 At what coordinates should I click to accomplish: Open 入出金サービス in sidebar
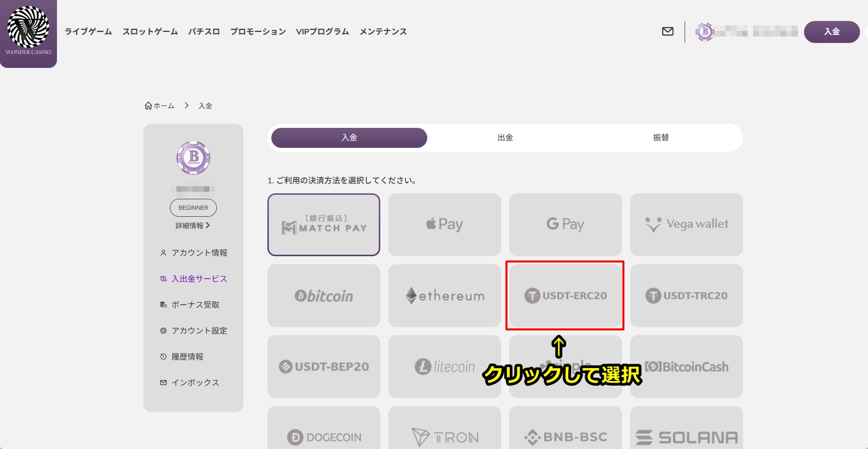(x=193, y=279)
